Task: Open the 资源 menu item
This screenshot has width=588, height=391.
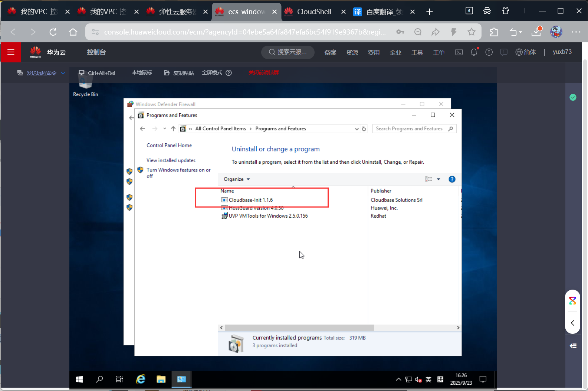Action: tap(352, 52)
